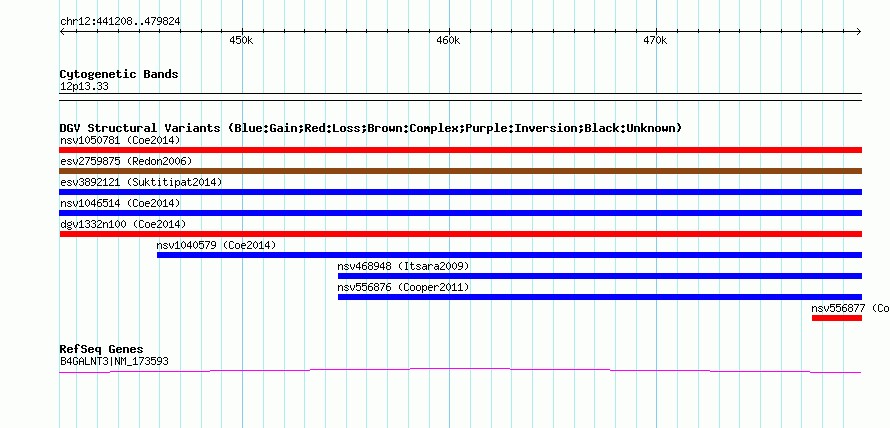The width and height of the screenshot is (890, 428).
Task: Click the blue gain bar for nsv1040579
Action: 509,255
